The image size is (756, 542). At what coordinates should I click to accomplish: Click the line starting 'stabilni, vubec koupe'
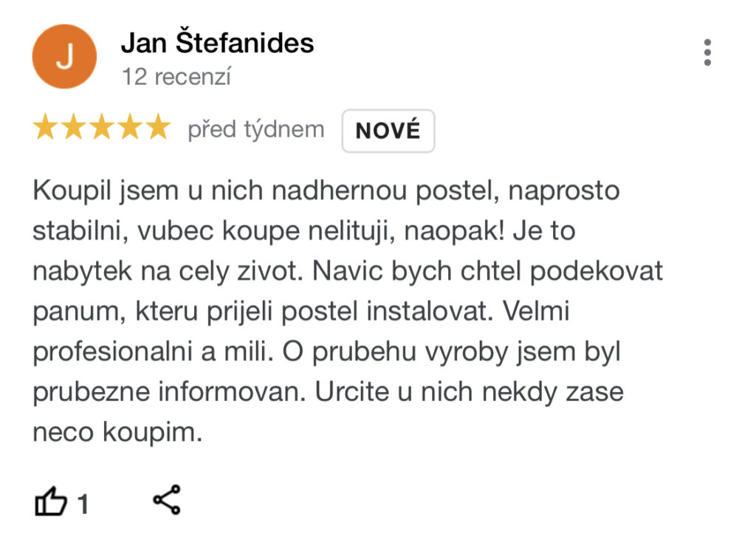point(303,231)
